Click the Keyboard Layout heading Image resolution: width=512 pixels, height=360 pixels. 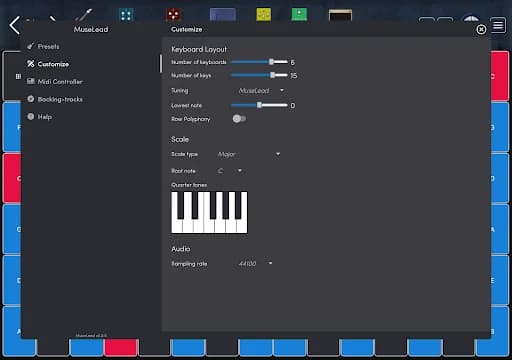click(199, 49)
